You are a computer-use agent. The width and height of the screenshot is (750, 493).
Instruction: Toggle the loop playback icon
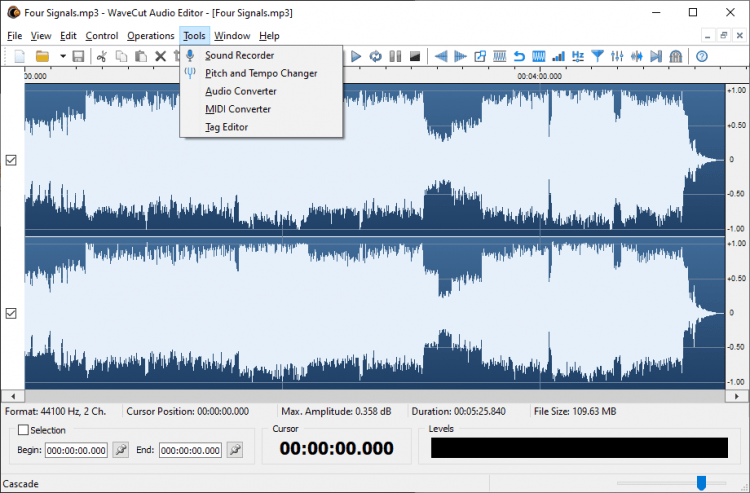[375, 56]
